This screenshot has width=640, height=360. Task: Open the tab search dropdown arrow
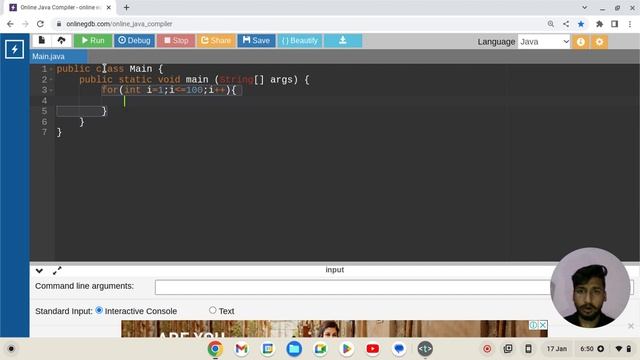point(584,7)
